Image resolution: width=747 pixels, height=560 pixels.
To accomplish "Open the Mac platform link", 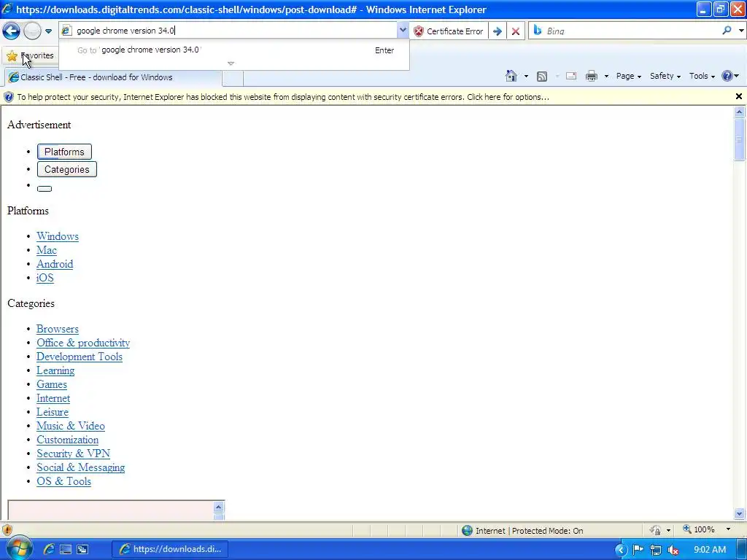I will (47, 250).
